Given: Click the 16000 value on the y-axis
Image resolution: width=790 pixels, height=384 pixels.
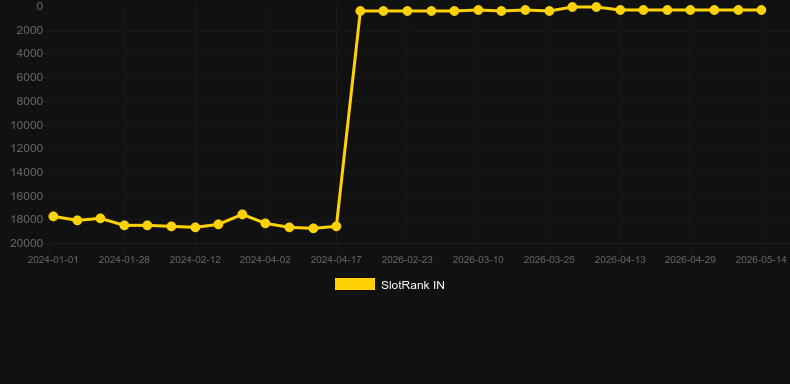Looking at the screenshot, I should tap(27, 196).
